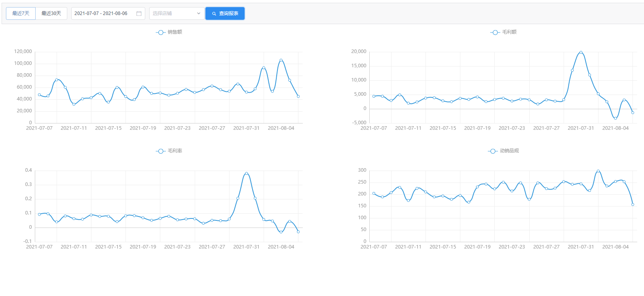This screenshot has width=644, height=296.
Task: Click the 查询报表 query button
Action: (225, 13)
